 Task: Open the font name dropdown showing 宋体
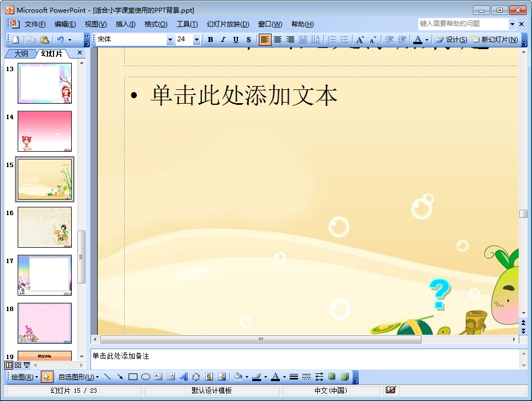170,40
